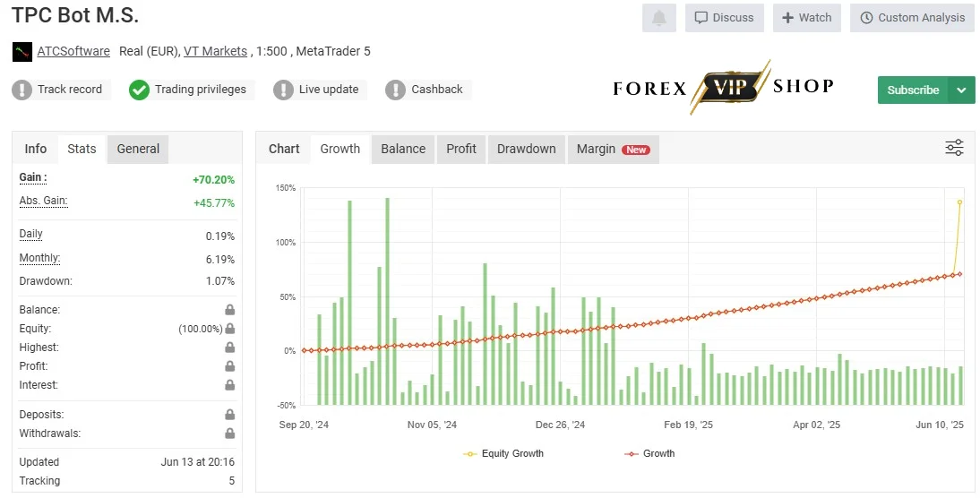Click the Discuss button
Screen dimensions: 980x498
point(725,18)
